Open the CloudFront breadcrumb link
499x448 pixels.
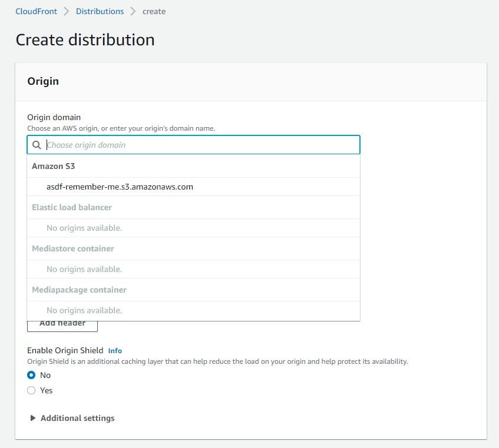(37, 11)
